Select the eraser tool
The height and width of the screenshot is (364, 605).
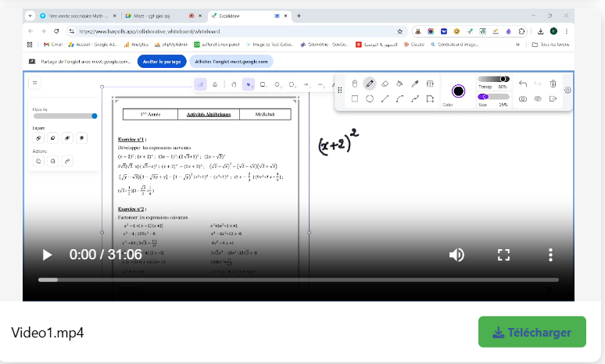[385, 84]
